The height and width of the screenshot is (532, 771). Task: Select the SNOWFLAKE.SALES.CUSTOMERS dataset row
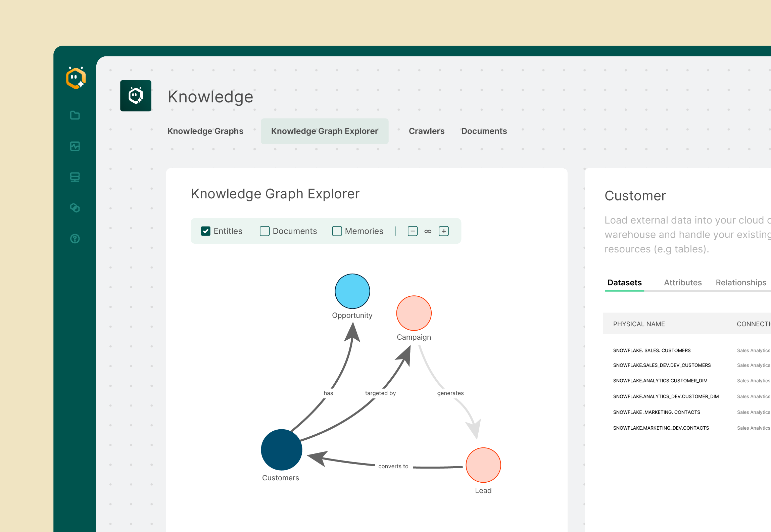pos(652,350)
